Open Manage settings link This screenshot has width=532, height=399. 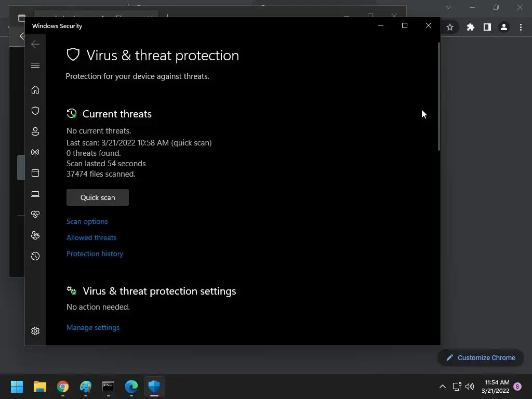pos(93,327)
